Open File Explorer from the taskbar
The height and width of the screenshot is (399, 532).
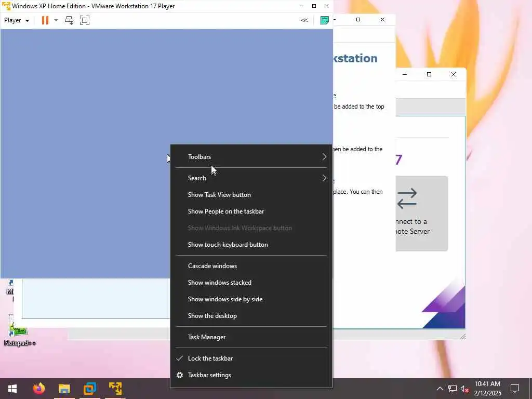pos(64,389)
